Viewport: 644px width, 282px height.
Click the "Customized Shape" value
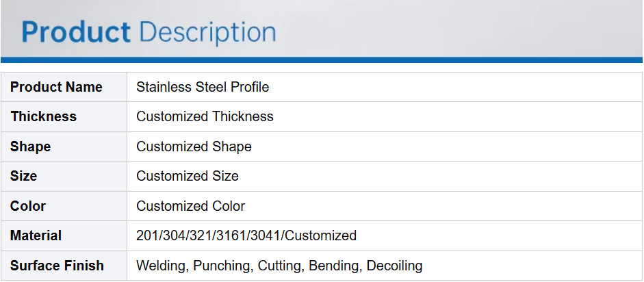194,146
